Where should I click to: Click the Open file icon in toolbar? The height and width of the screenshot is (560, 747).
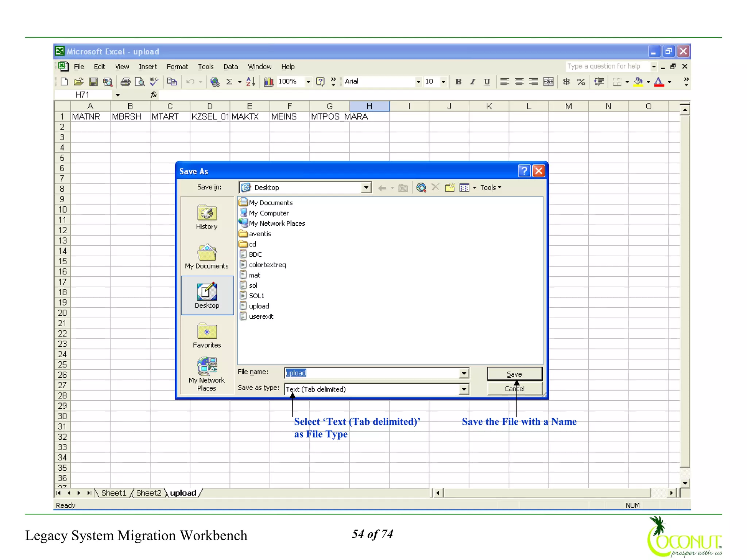point(78,82)
